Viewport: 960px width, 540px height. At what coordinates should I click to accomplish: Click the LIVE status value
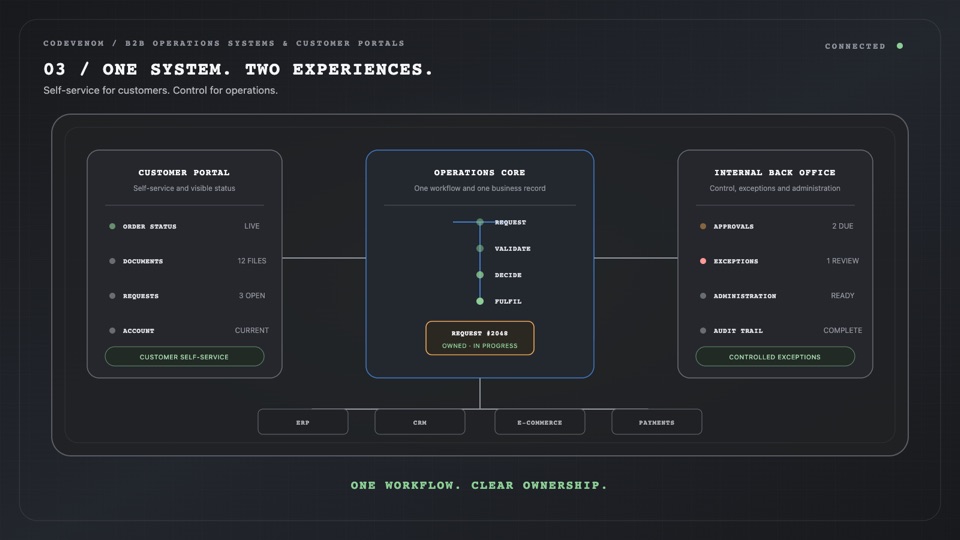pos(252,226)
